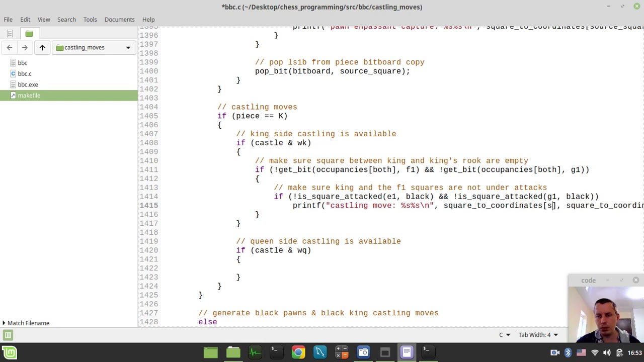The height and width of the screenshot is (362, 644).
Task: Switch to the documents list side panel tab
Action: (10, 34)
